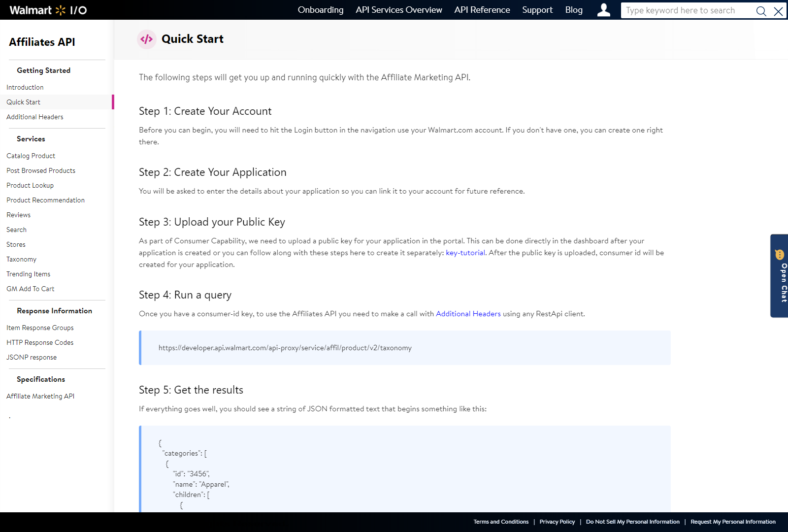Open Post Browsed Products page

41,170
